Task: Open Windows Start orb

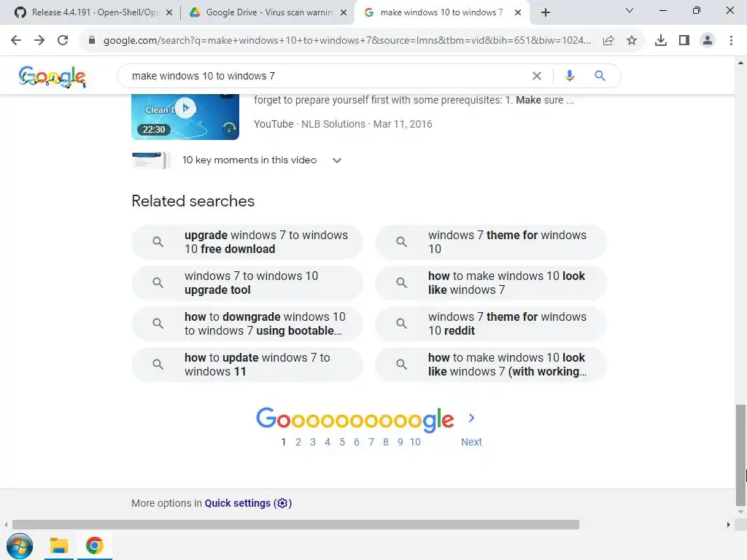Action: point(20,545)
